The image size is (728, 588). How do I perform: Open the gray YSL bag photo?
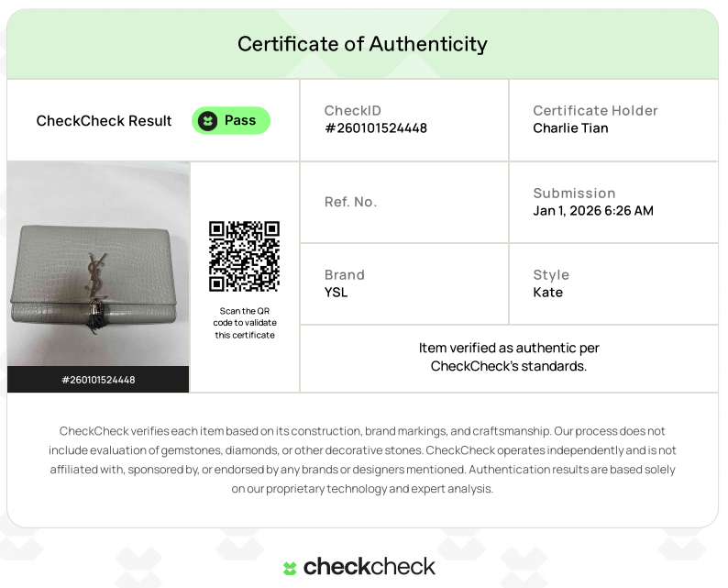tap(98, 264)
